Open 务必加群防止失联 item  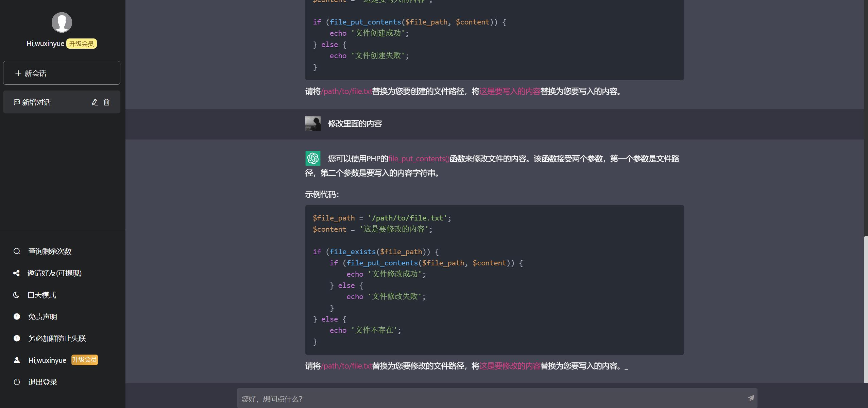pyautogui.click(x=57, y=338)
